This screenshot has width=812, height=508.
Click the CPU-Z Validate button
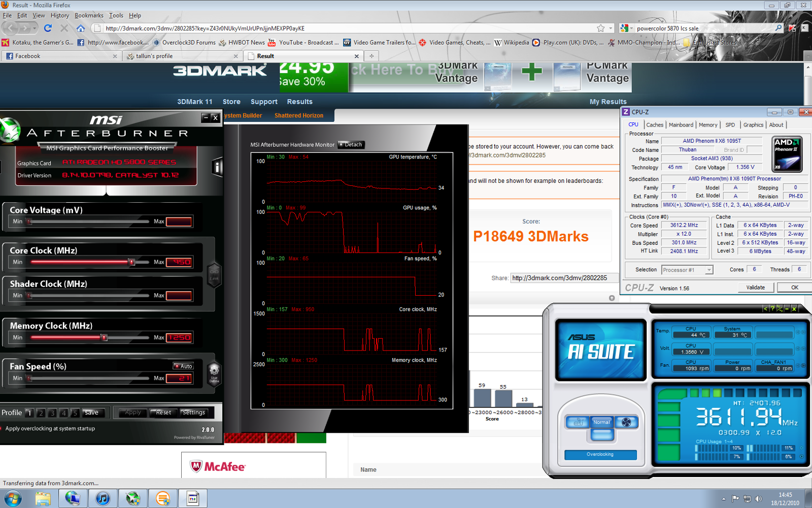(x=755, y=288)
